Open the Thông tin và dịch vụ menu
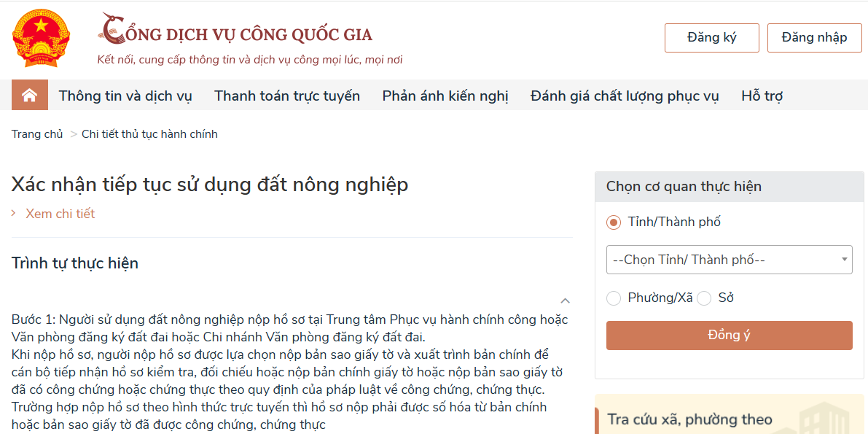The height and width of the screenshot is (434, 868). coord(125,96)
